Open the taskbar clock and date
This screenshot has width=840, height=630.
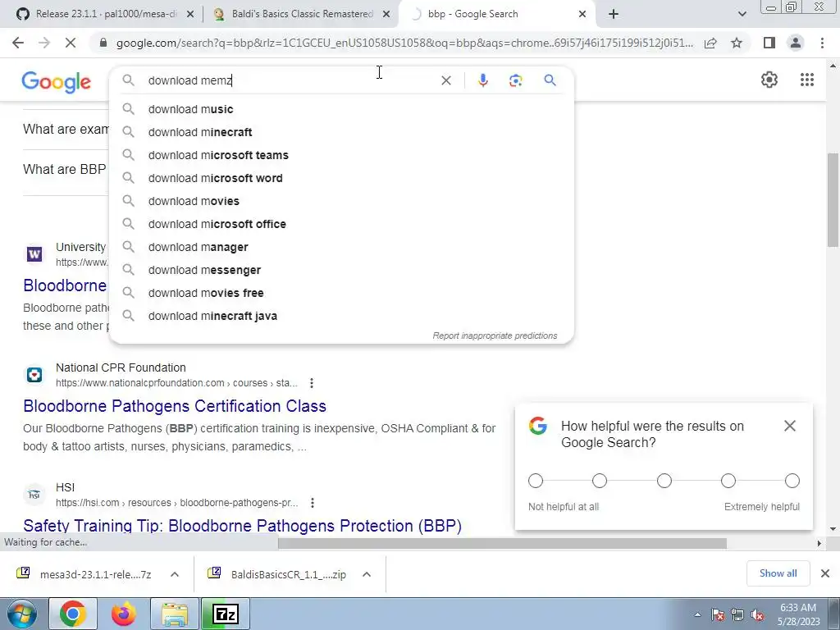tap(798, 614)
